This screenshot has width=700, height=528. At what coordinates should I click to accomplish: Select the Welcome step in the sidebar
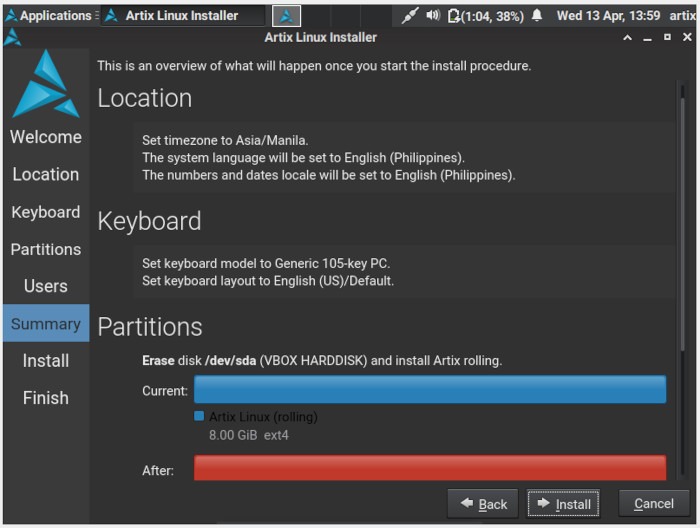click(x=46, y=137)
